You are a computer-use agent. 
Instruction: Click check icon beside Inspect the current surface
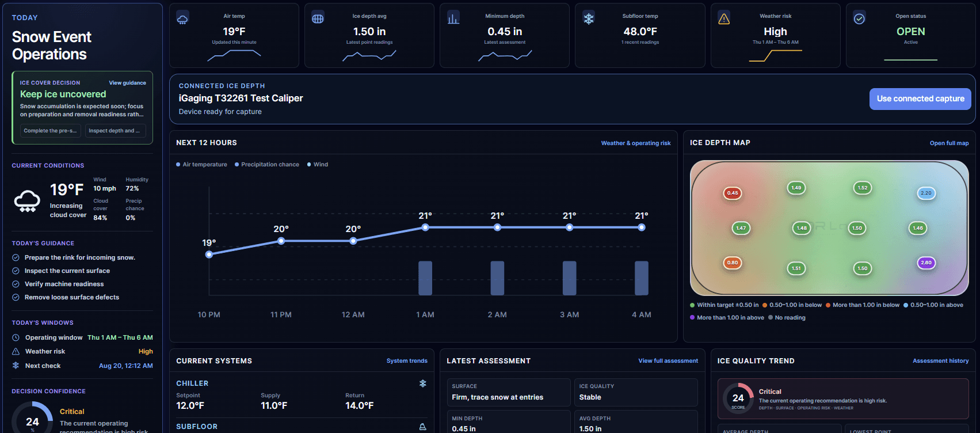tap(16, 271)
